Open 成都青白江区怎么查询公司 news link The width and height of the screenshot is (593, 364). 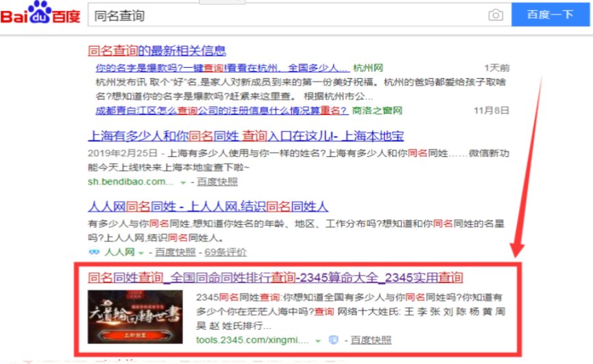tap(221, 110)
